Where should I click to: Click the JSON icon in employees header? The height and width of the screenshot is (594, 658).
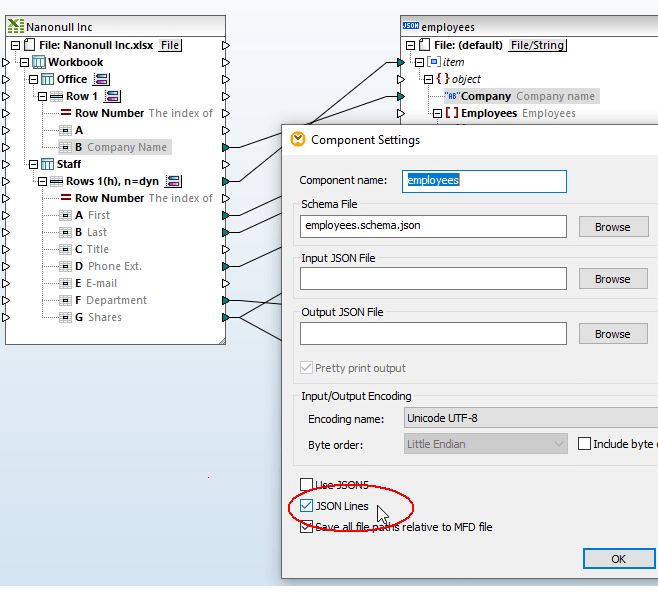pyautogui.click(x=410, y=26)
